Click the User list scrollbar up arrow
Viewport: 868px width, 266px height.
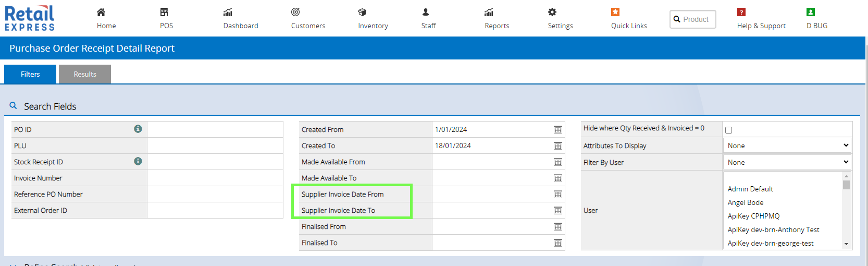tap(846, 176)
